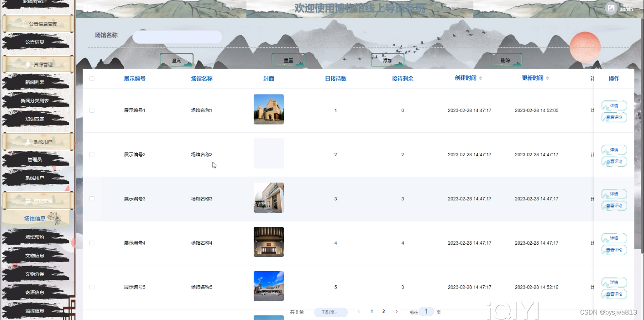
Task: Check the box for 展示编号3 row
Action: (92, 199)
